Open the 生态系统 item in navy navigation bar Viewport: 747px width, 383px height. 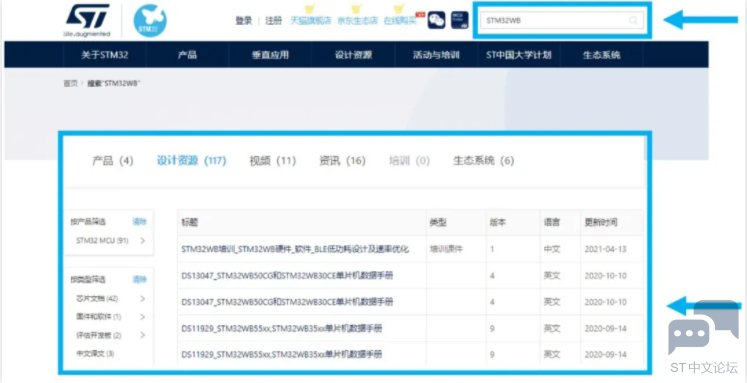602,55
